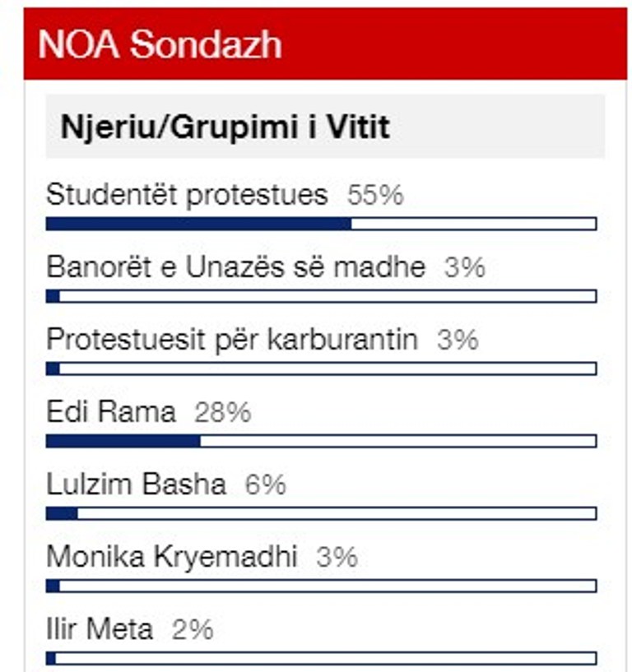Click the Studentët protestues progress bar

(x=321, y=224)
